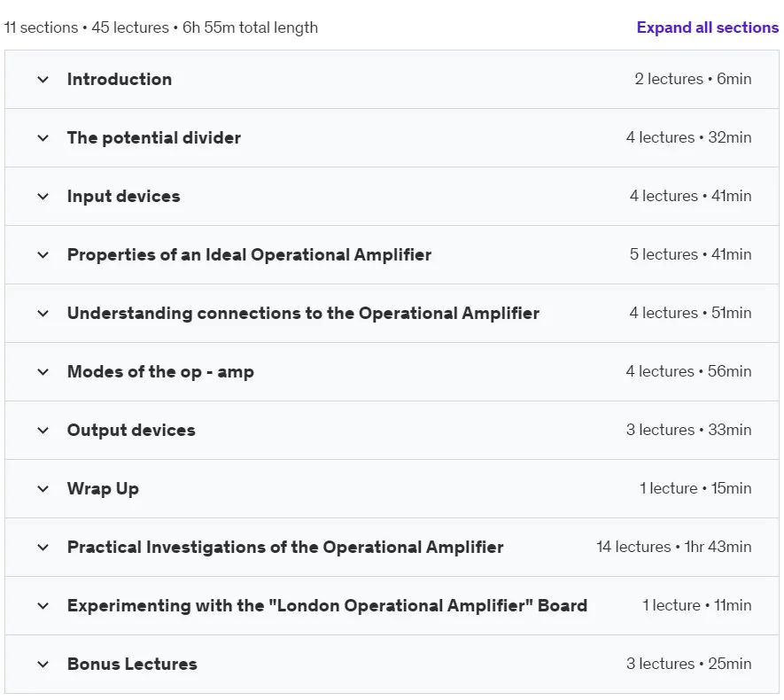784x700 pixels.
Task: Expand the Introduction section chevron
Action: click(43, 80)
